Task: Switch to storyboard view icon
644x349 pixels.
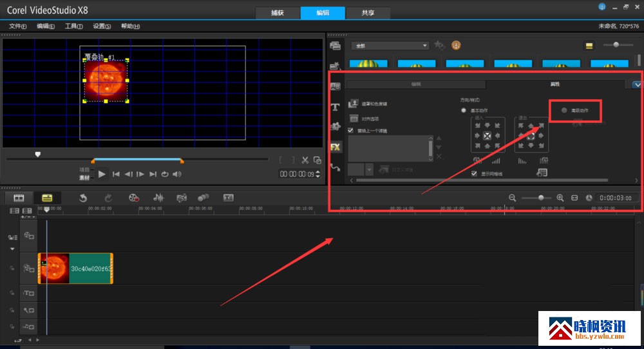Action: click(19, 198)
